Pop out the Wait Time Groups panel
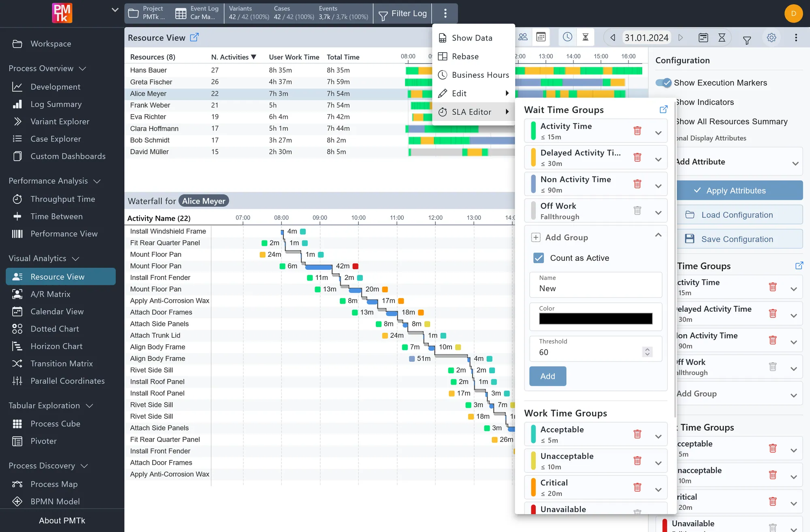 click(663, 109)
